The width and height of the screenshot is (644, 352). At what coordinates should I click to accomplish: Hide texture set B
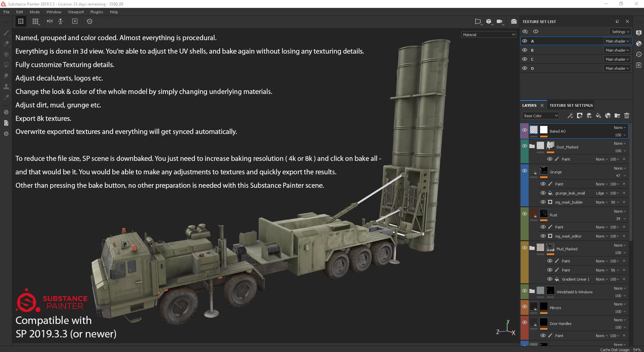click(x=525, y=50)
